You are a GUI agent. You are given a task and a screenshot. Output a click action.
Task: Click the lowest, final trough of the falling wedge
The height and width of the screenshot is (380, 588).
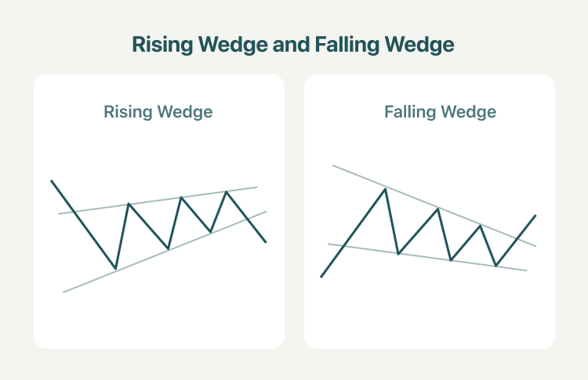495,266
